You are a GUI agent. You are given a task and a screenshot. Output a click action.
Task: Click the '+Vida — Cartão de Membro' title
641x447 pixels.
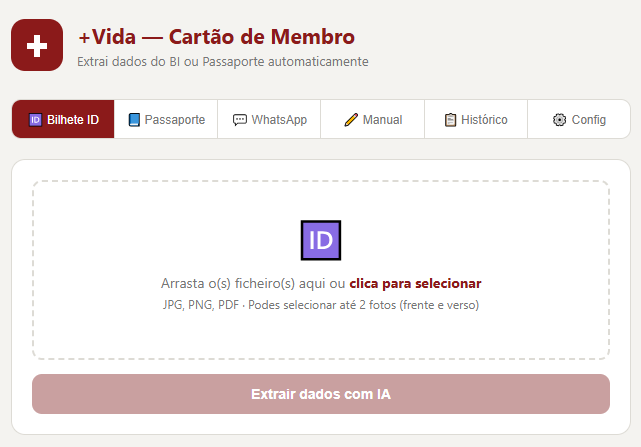click(217, 37)
